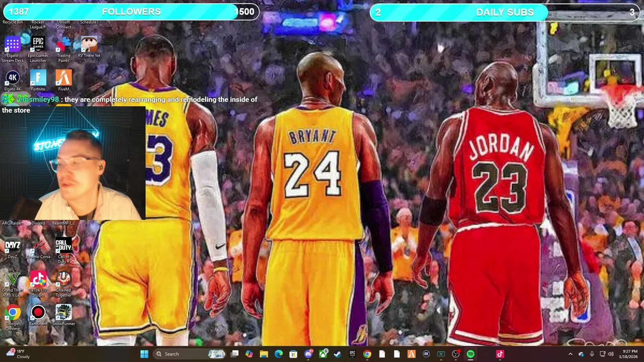The image size is (644, 362).
Task: Click the emsmiley98 chat message
Action: 130,105
